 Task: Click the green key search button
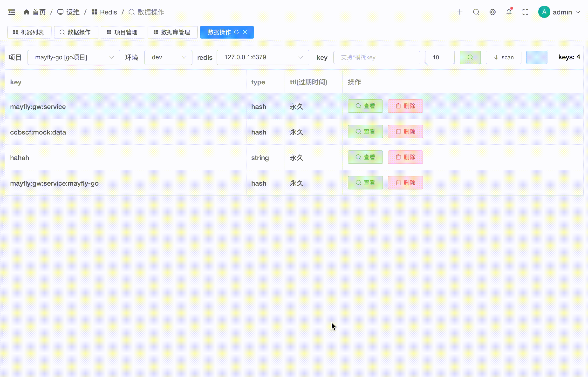tap(470, 57)
